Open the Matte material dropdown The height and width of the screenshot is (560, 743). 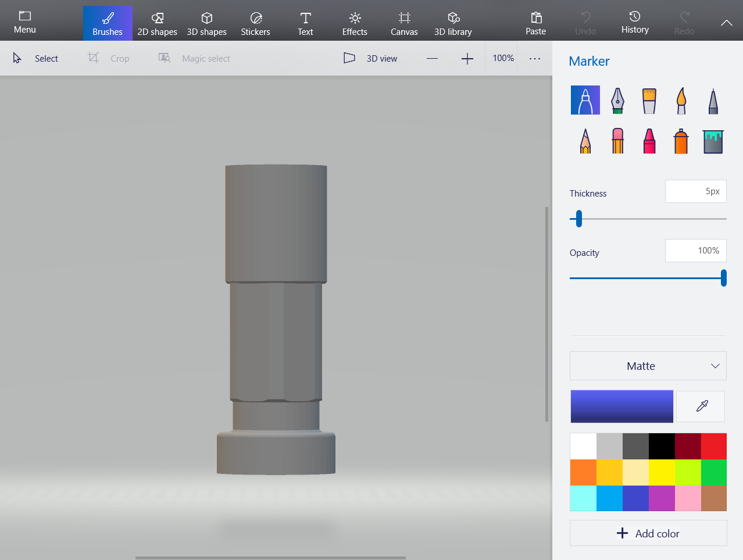(648, 366)
